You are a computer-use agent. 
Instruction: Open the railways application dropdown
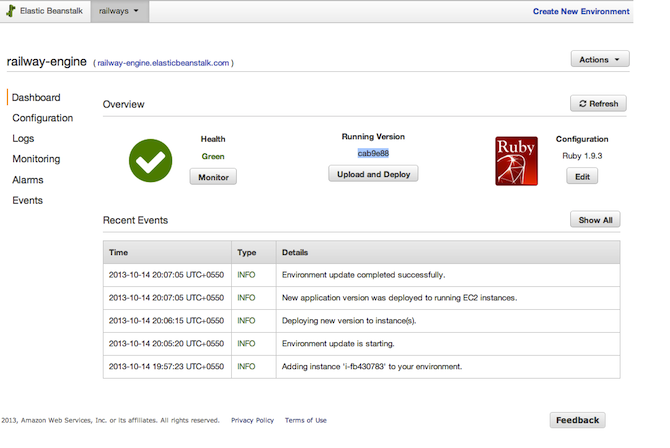pos(119,12)
